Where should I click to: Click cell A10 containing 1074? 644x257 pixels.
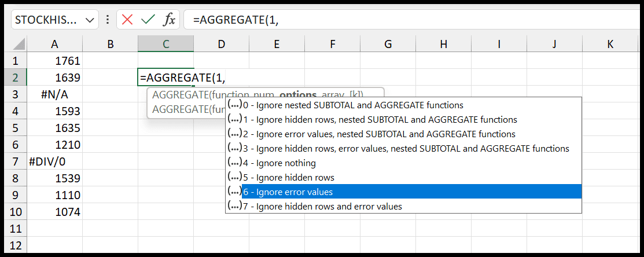pos(54,212)
